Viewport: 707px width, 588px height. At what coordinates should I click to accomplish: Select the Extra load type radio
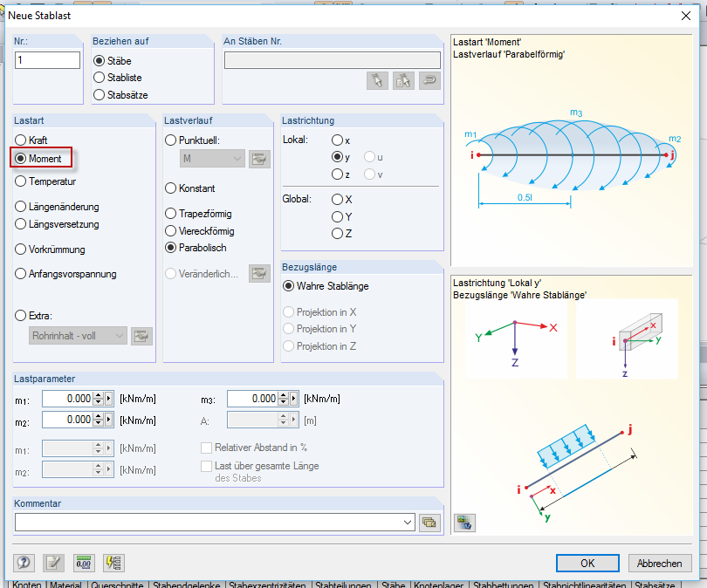pyautogui.click(x=20, y=316)
